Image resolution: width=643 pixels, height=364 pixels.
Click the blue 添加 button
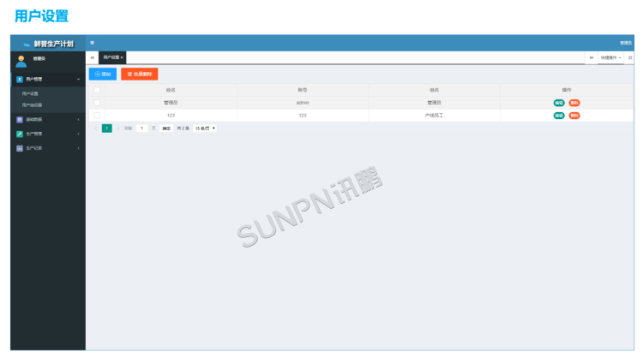[x=102, y=75]
